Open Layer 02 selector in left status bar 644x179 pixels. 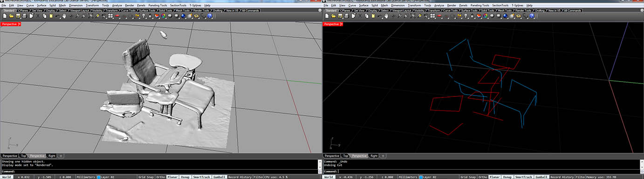click(116, 177)
